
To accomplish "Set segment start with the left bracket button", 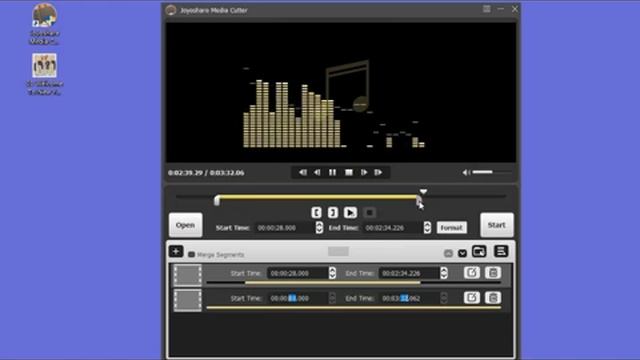I will pos(316,213).
